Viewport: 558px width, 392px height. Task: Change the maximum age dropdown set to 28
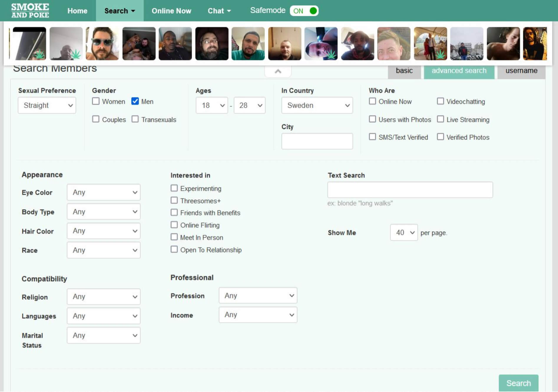point(249,105)
